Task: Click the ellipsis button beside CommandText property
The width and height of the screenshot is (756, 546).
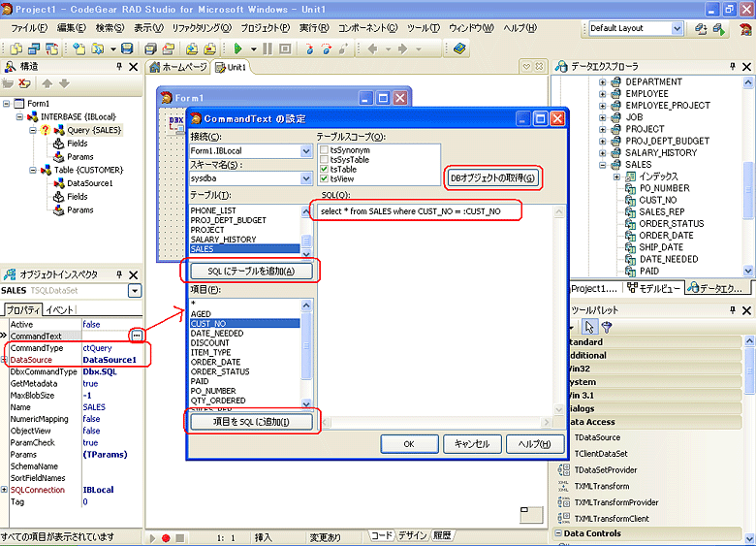Action: [x=137, y=336]
